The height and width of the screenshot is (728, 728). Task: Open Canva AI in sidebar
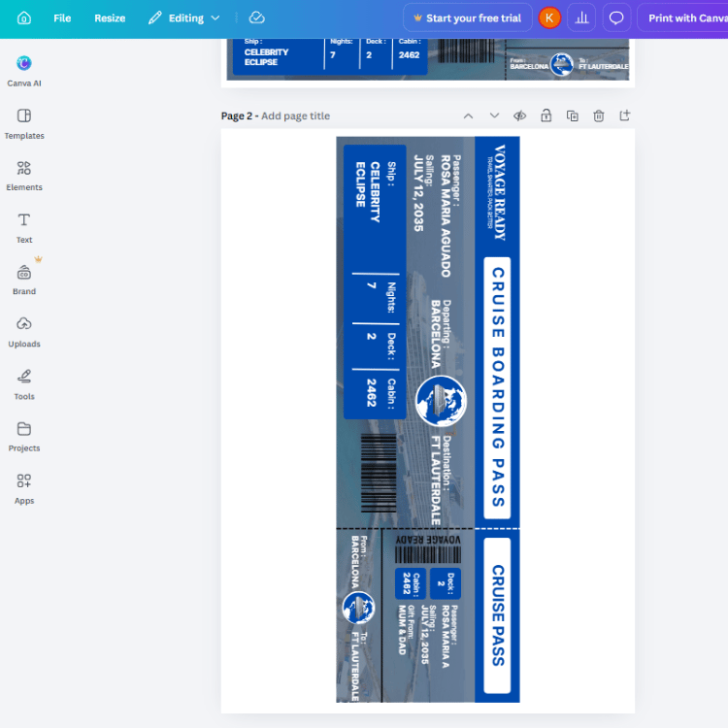tap(24, 71)
